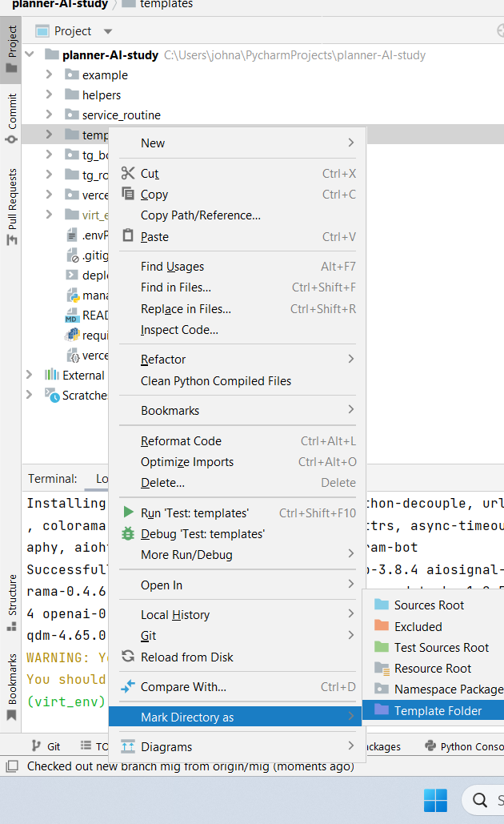This screenshot has width=504, height=824.
Task: Open the Python Console tab
Action: point(465,746)
